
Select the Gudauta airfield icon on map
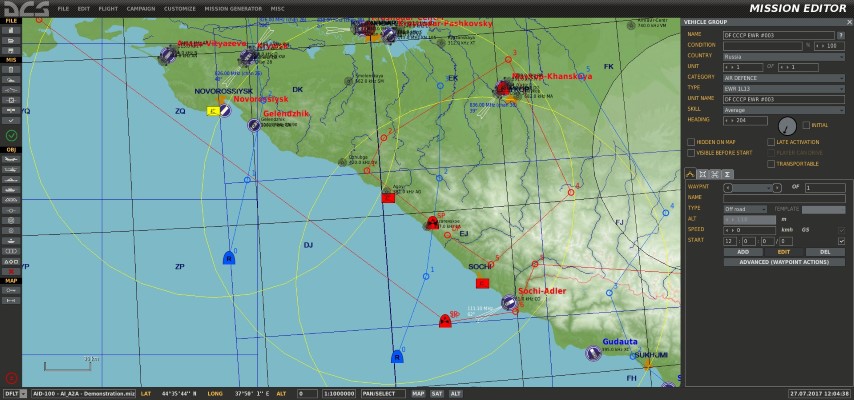coord(592,351)
